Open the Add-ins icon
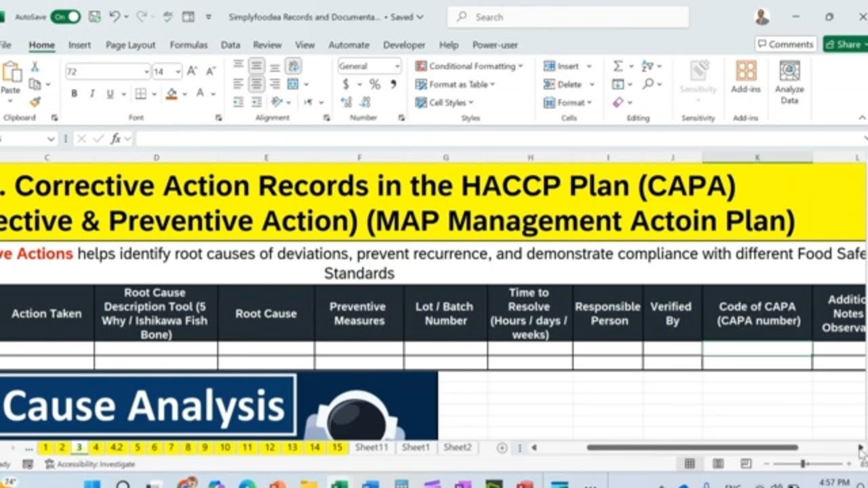The height and width of the screenshot is (488, 868). pyautogui.click(x=746, y=71)
